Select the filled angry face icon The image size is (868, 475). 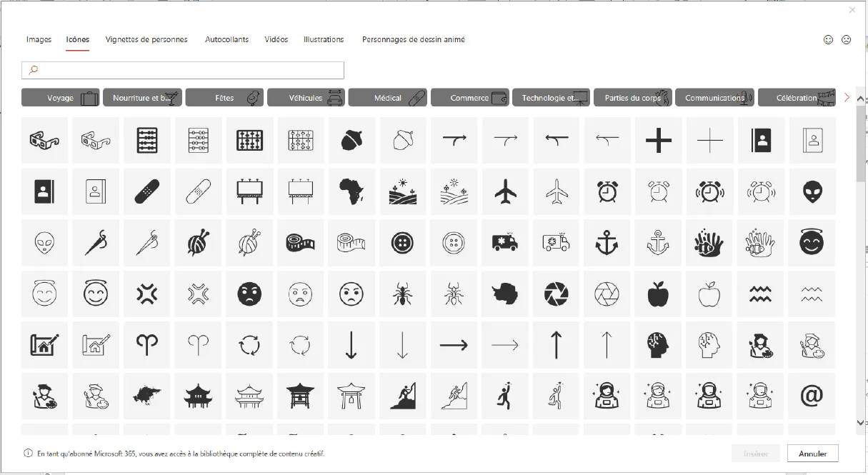pyautogui.click(x=249, y=294)
